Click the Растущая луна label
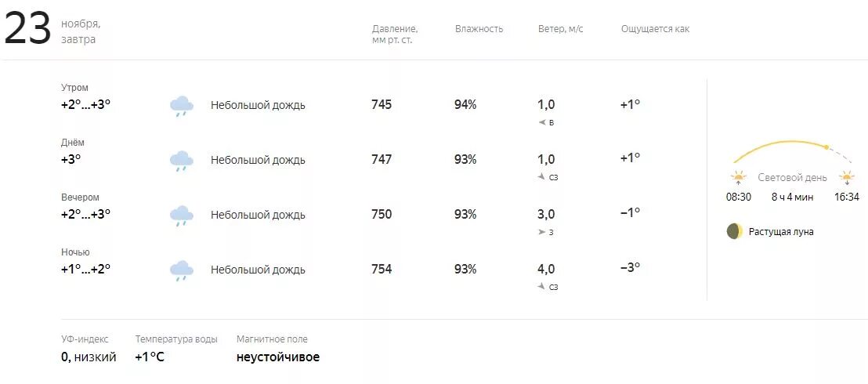 (x=781, y=232)
